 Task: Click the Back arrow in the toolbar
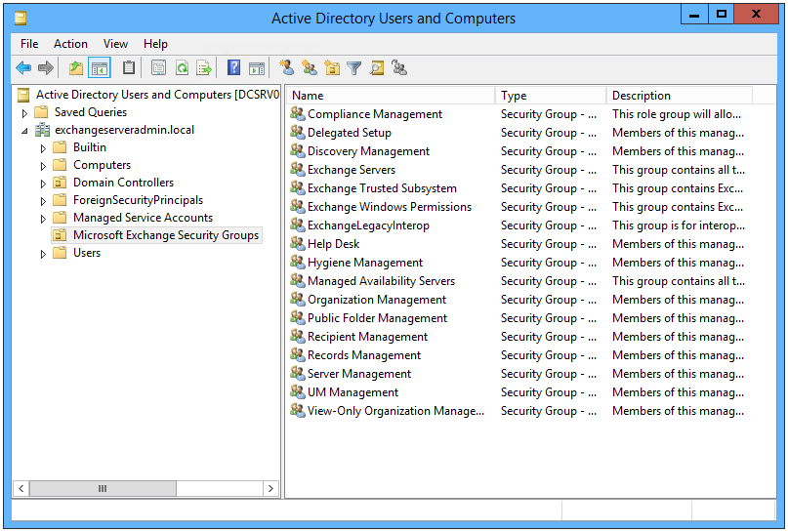[x=23, y=67]
